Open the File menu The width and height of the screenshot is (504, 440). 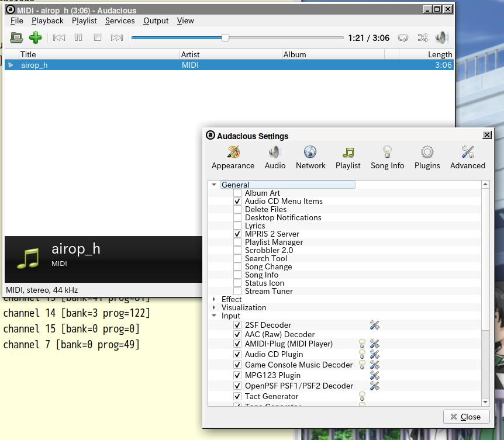17,20
